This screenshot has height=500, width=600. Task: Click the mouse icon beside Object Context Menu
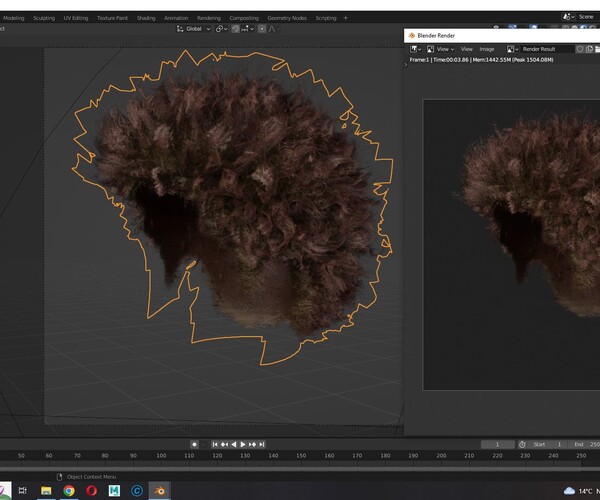(59, 477)
